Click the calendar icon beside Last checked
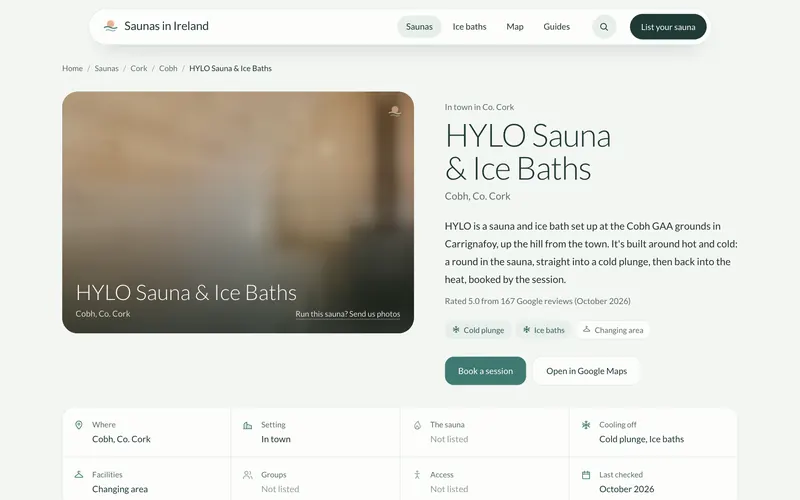 click(586, 475)
